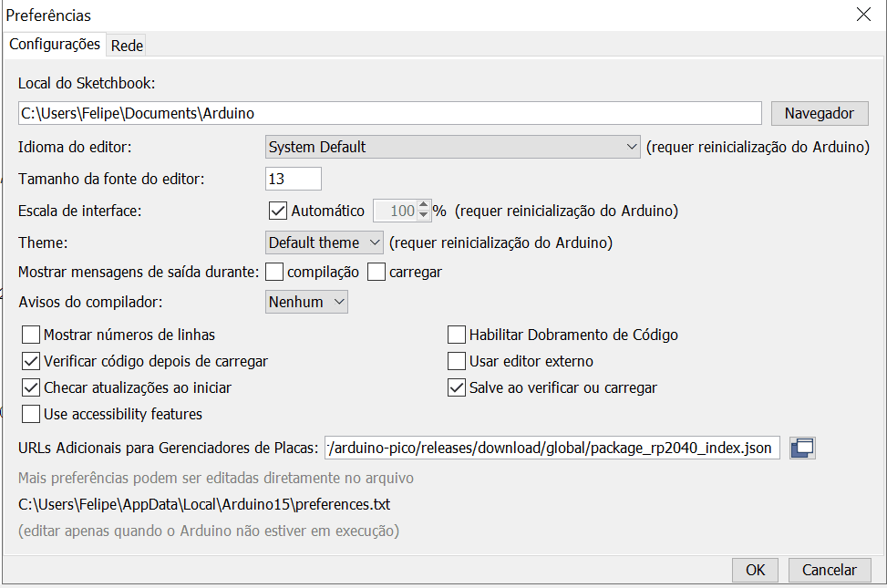Viewport: 887px width, 588px height.
Task: Enable carregar output messages checkbox
Action: click(x=376, y=272)
